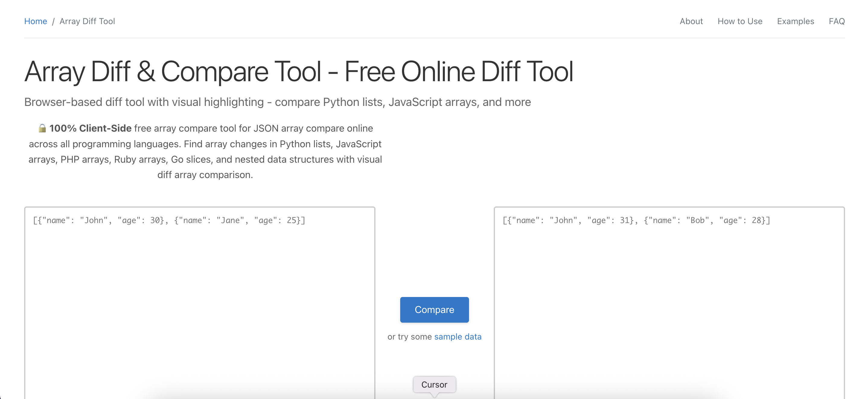Open the FAQ navigation link
868x399 pixels.
(836, 21)
